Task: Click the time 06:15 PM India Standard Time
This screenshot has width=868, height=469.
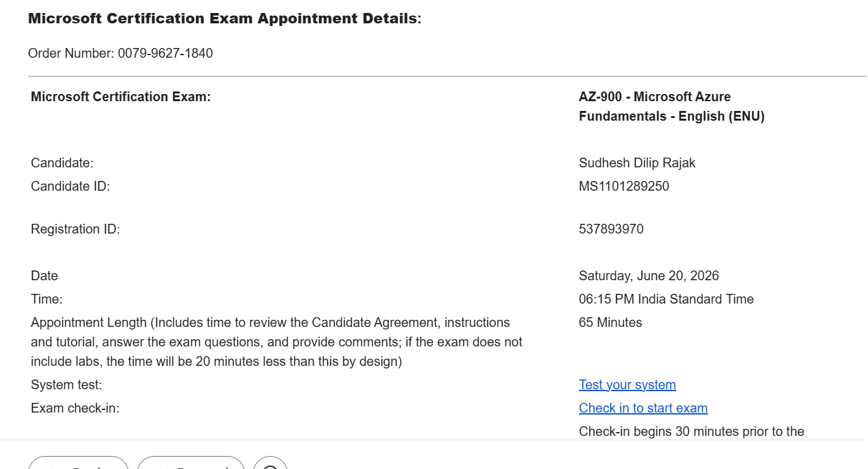Action: click(x=666, y=299)
